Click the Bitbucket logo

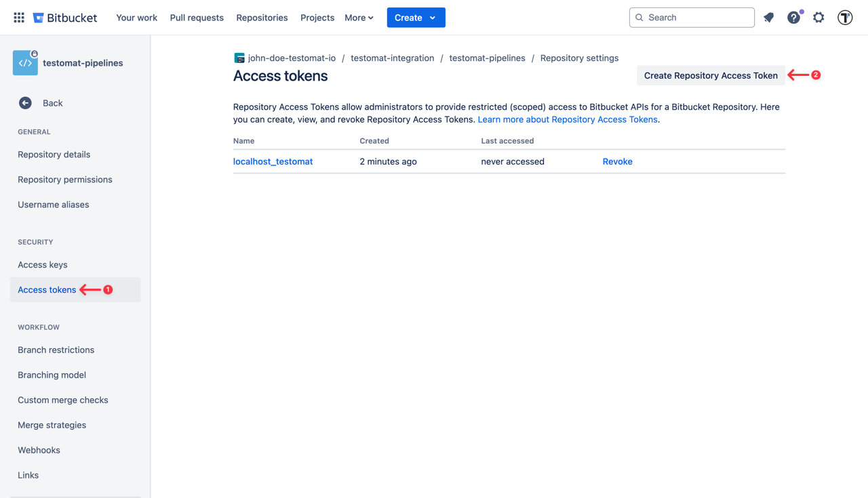(x=65, y=18)
